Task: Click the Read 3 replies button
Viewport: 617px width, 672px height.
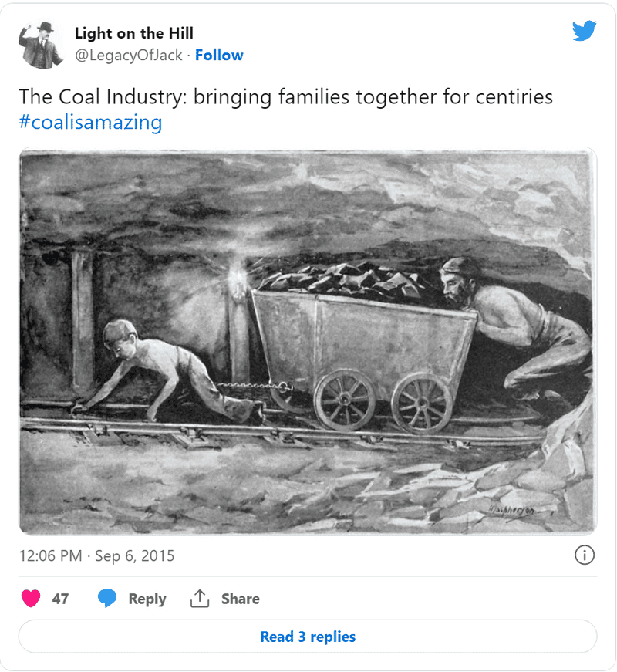Action: coord(308,637)
